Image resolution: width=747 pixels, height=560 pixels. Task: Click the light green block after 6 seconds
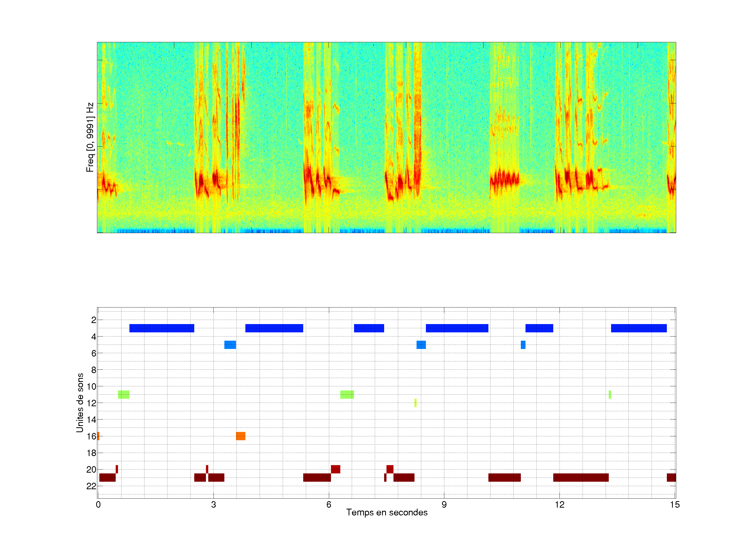pyautogui.click(x=347, y=395)
